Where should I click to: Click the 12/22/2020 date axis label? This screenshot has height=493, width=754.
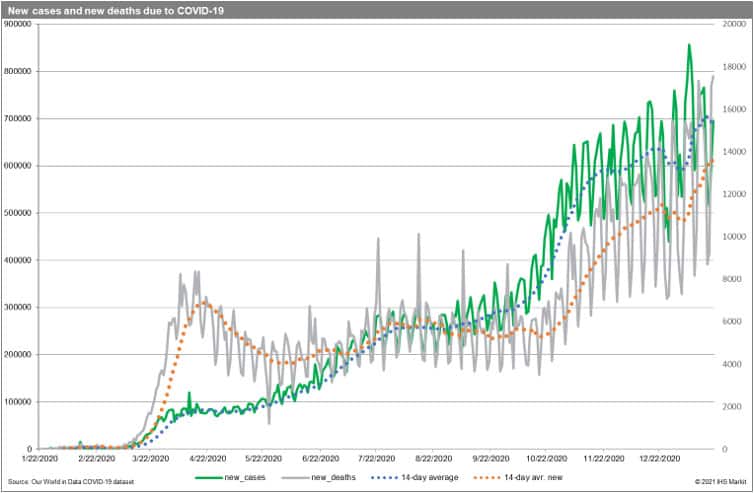coord(660,459)
